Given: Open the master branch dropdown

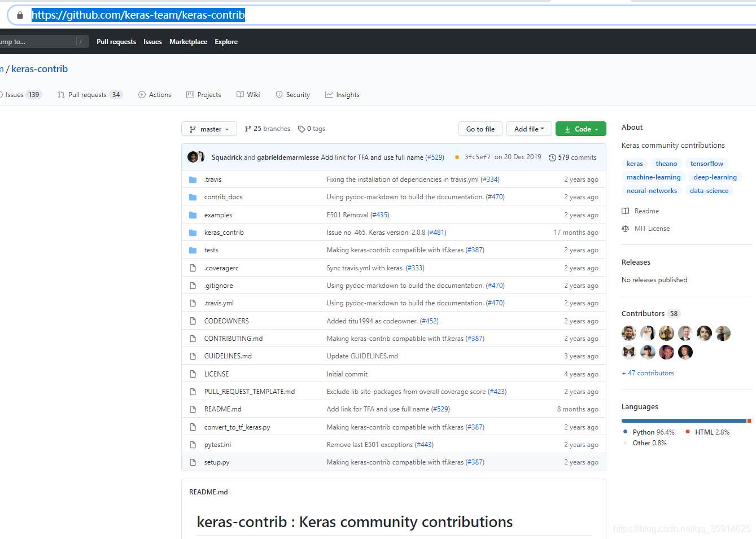Looking at the screenshot, I should click(209, 129).
